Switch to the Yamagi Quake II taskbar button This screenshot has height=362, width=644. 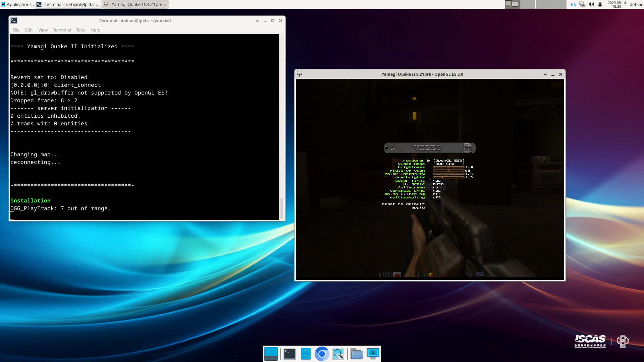[136, 4]
